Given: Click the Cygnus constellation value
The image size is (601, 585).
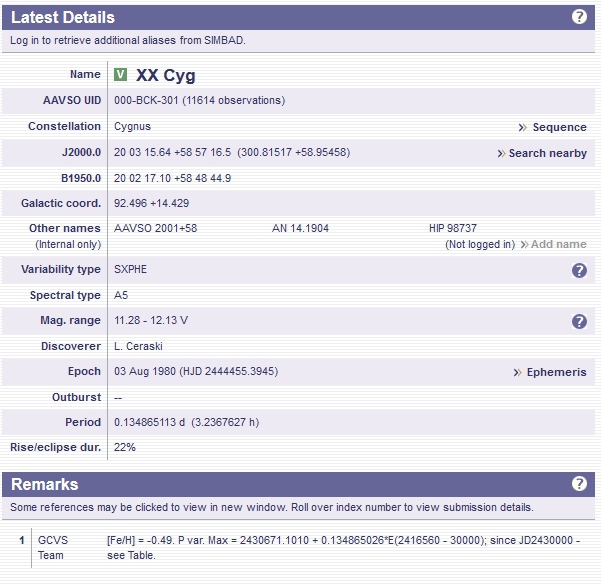Looking at the screenshot, I should click(133, 127).
